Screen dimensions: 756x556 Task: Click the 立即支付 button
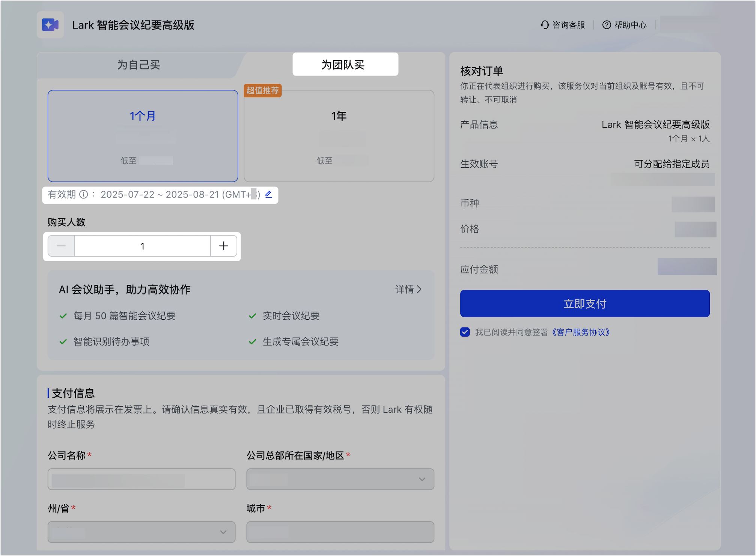point(585,304)
